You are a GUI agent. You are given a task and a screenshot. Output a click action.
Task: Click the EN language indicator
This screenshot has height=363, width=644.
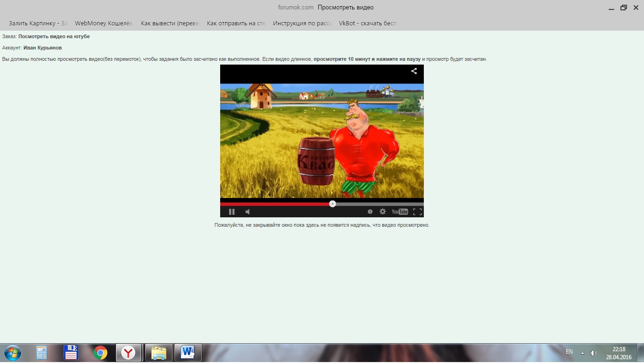pos(569,352)
